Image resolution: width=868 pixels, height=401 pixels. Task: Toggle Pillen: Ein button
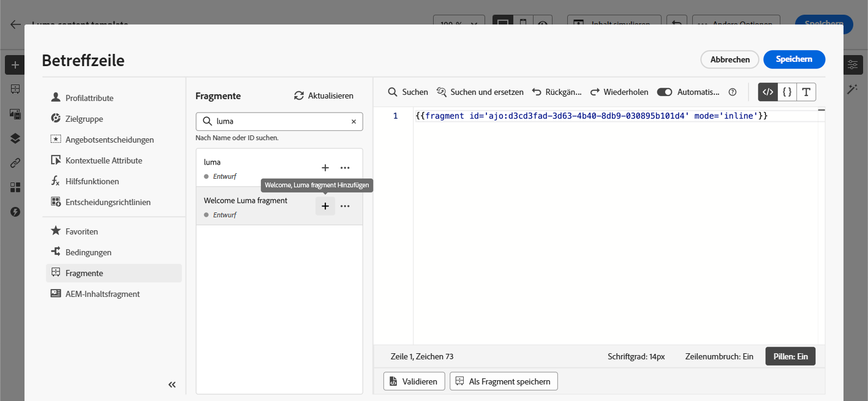coord(790,356)
